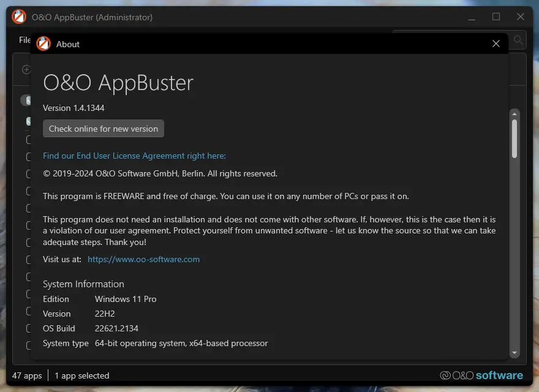539x392 pixels.
Task: Open the oo-software.com website link
Action: [x=144, y=259]
